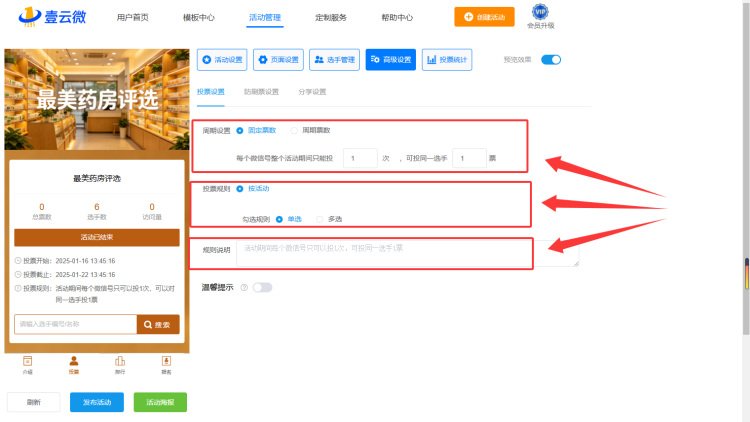Enable the 温馨提示 switch

point(262,288)
